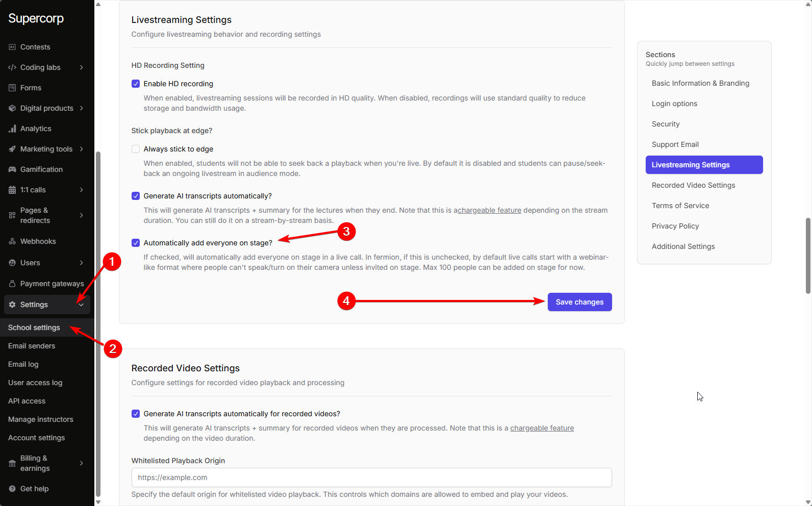Expand the Billing & earnings chevron
The height and width of the screenshot is (506, 812).
(82, 463)
